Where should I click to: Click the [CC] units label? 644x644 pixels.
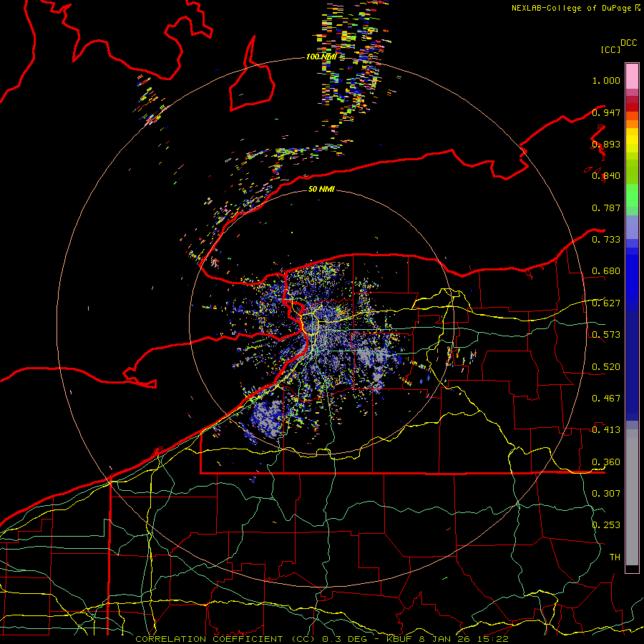pos(611,49)
